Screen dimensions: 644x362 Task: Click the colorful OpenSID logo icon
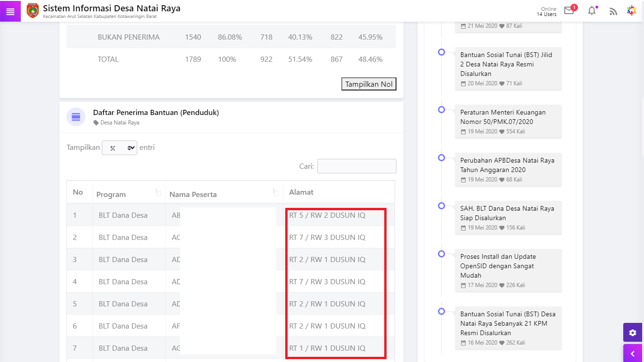point(632,10)
